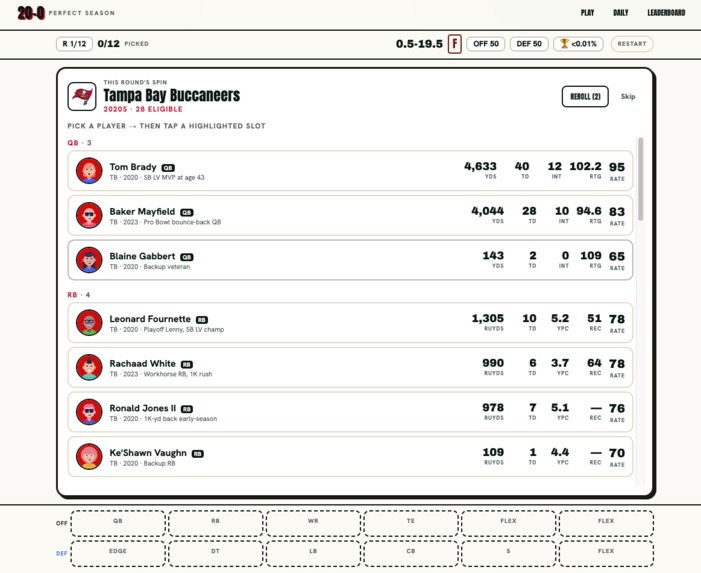Click Ronald Jones II's avatar
This screenshot has width=701, height=573.
point(89,412)
